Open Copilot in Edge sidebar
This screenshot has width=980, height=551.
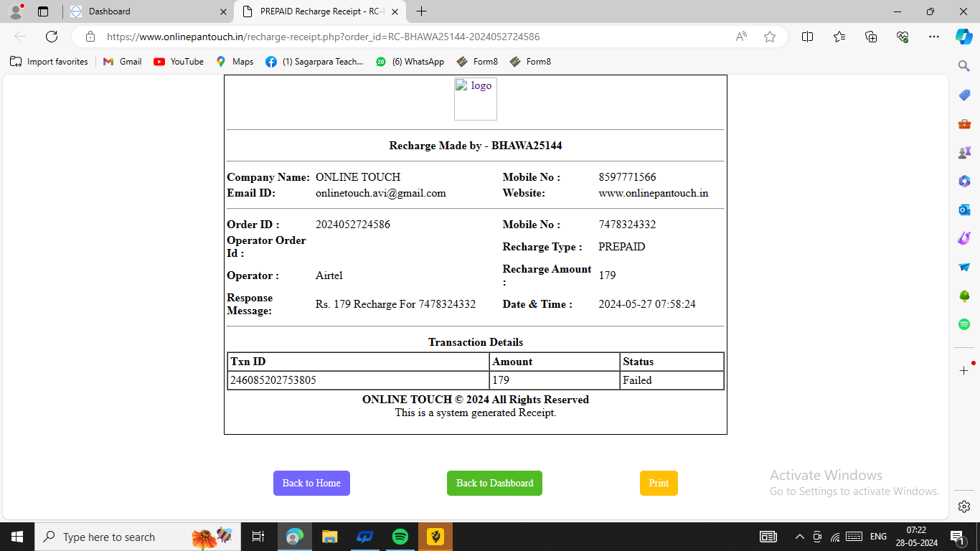pos(963,37)
